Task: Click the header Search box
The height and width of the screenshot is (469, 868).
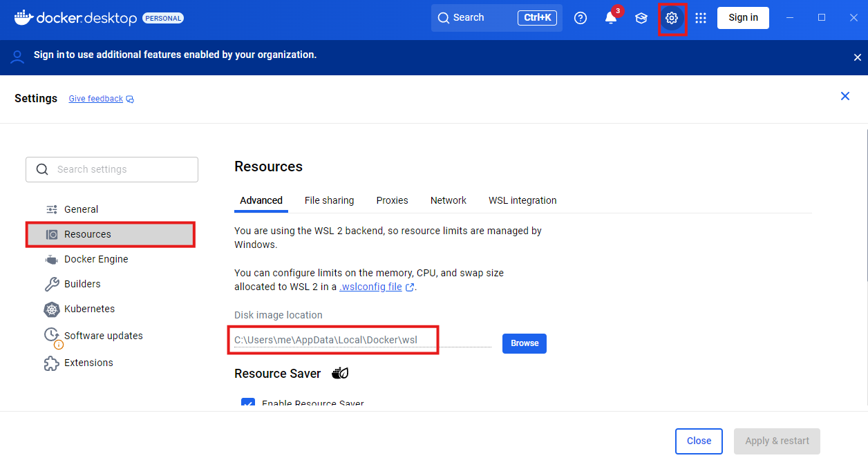Action: (497, 18)
